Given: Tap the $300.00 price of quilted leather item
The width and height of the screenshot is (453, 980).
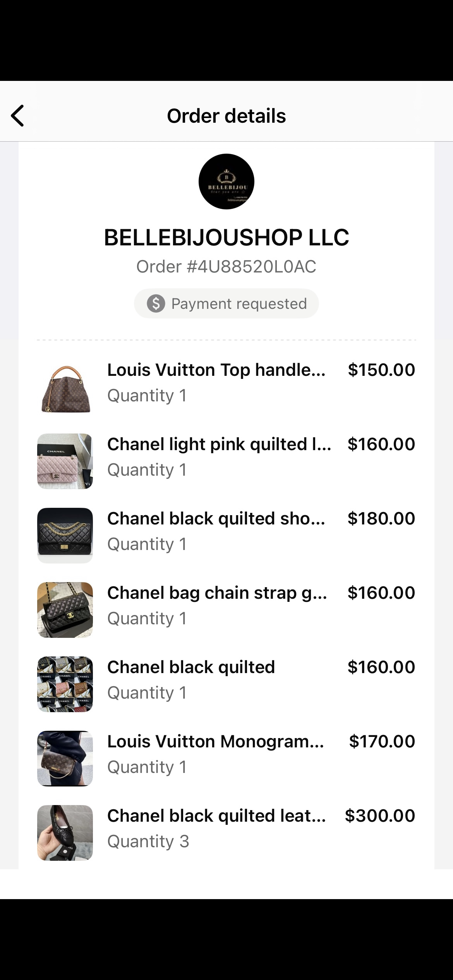Looking at the screenshot, I should 380,816.
